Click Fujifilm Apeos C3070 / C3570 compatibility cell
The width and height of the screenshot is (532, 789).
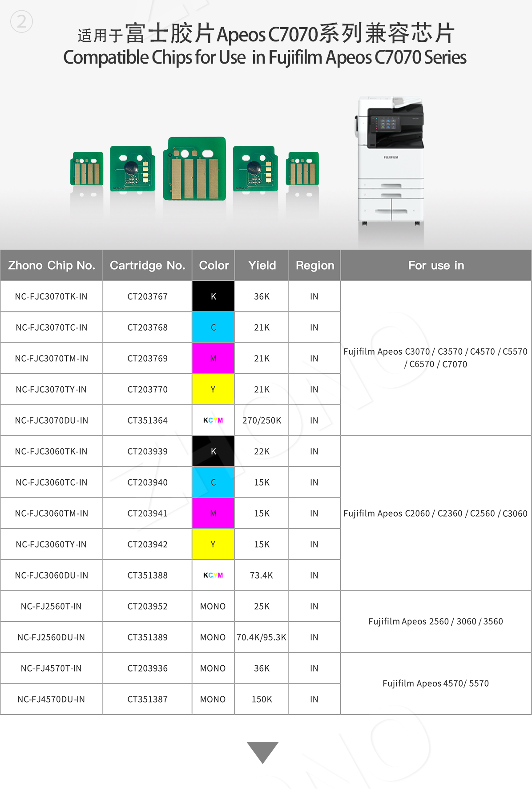click(435, 358)
